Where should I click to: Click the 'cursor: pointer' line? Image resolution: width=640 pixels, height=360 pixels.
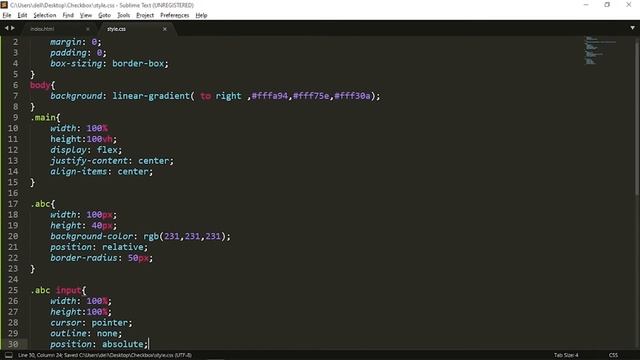(91, 323)
